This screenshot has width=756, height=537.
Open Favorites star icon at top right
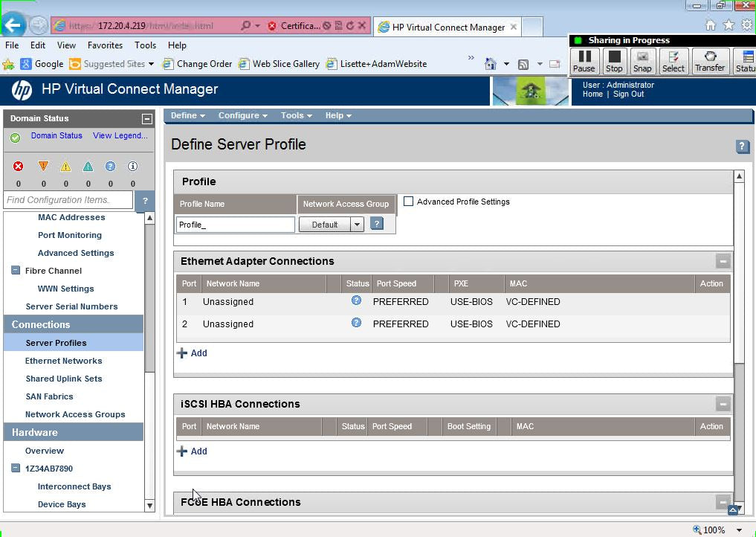(729, 25)
